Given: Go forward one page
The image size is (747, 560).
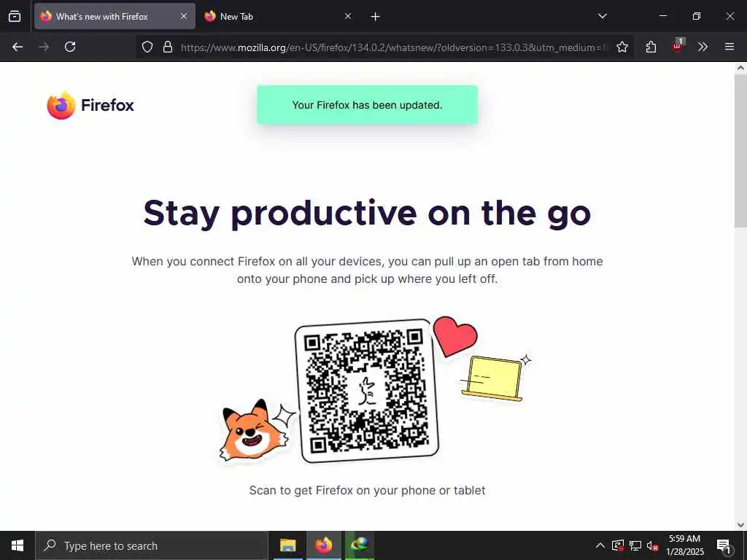Looking at the screenshot, I should 44,47.
